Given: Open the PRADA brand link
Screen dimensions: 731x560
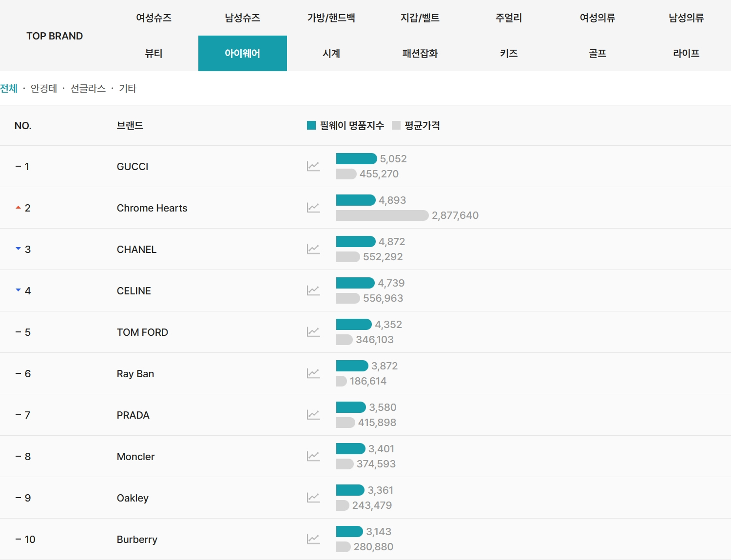Looking at the screenshot, I should 133,415.
